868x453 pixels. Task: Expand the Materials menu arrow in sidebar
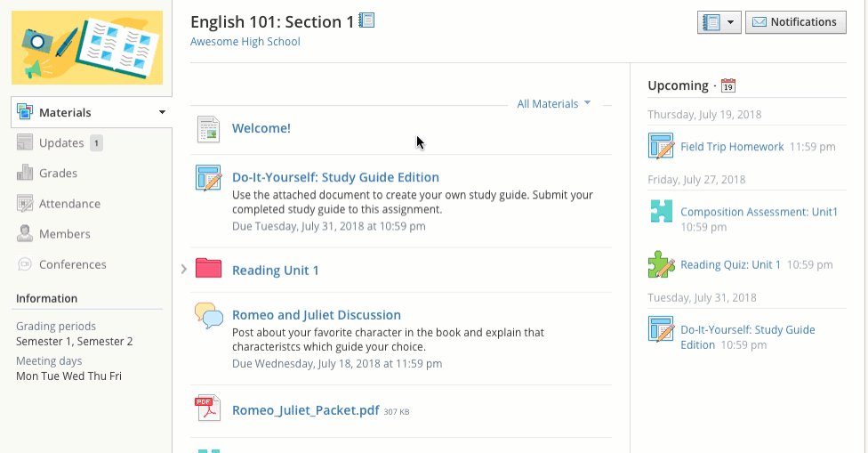162,113
